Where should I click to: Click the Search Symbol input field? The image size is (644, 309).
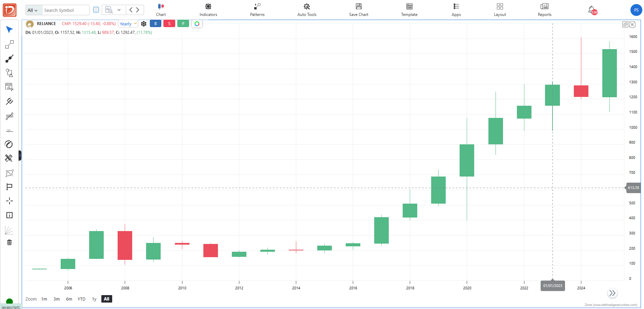[65, 10]
